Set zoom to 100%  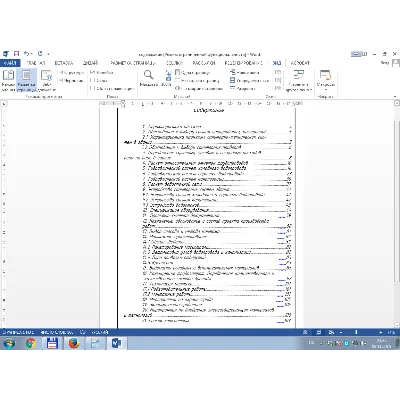pos(167,79)
